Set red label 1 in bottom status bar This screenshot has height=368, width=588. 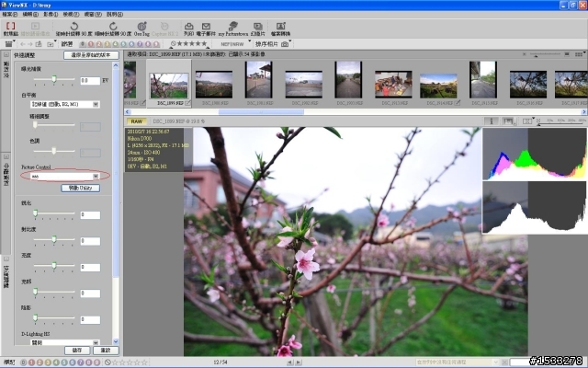point(31,362)
